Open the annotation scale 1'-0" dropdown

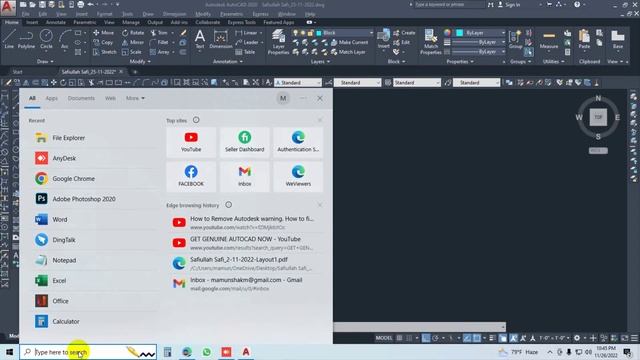(554, 338)
